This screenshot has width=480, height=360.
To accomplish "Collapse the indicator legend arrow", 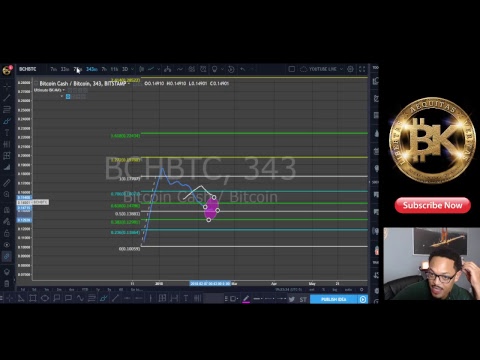I will pyautogui.click(x=62, y=96).
